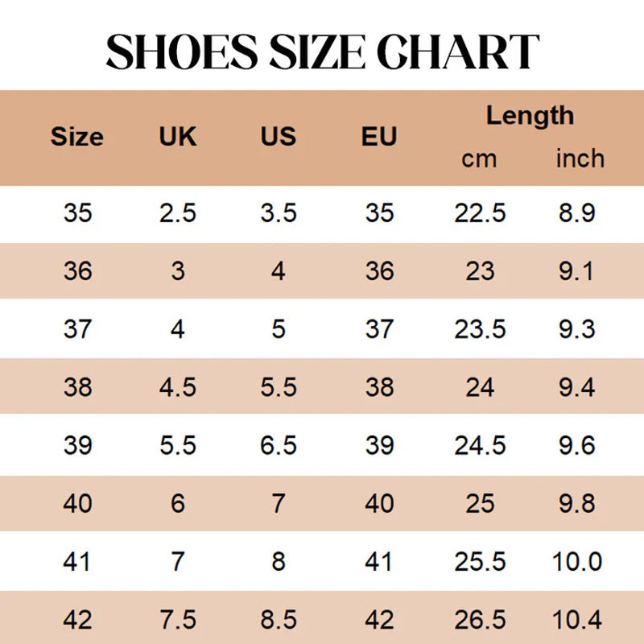Click the 26.5 cm length value
Screen dimensions: 644x644
coord(480,619)
